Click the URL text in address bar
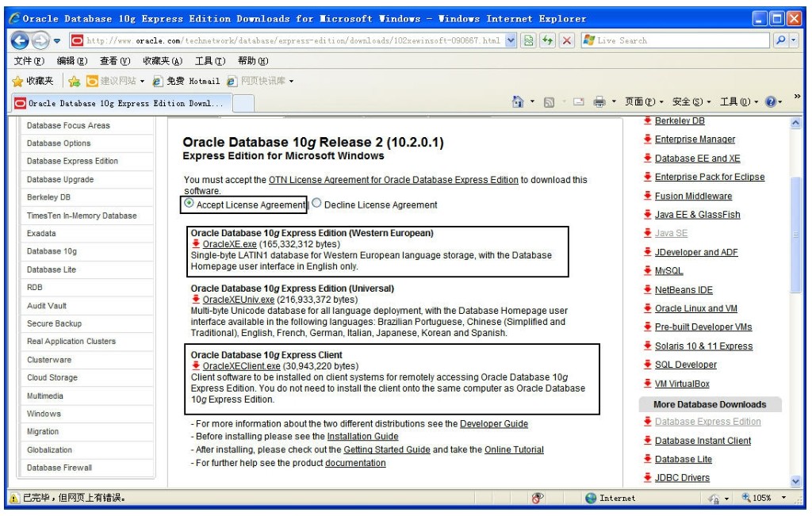This screenshot has width=812, height=516. (x=293, y=40)
